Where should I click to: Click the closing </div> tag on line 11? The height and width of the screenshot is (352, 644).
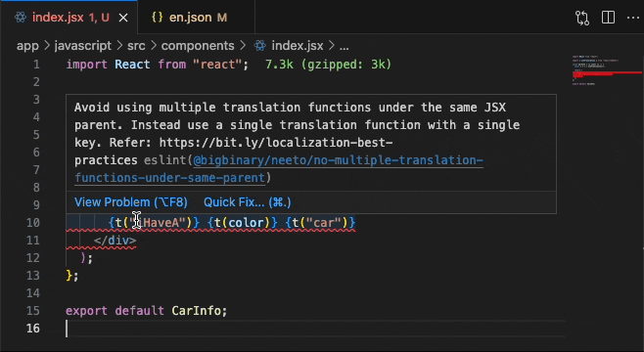pos(115,241)
